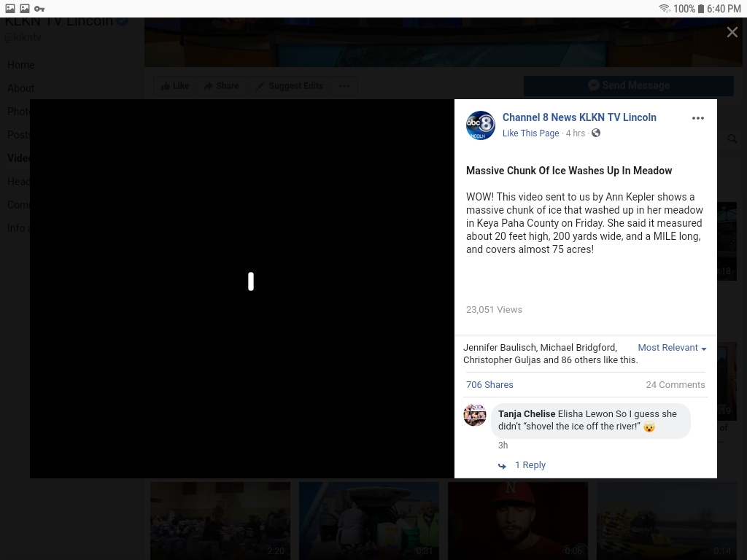Click the 3h comment timestamp
Image resolution: width=747 pixels, height=560 pixels.
click(x=503, y=446)
